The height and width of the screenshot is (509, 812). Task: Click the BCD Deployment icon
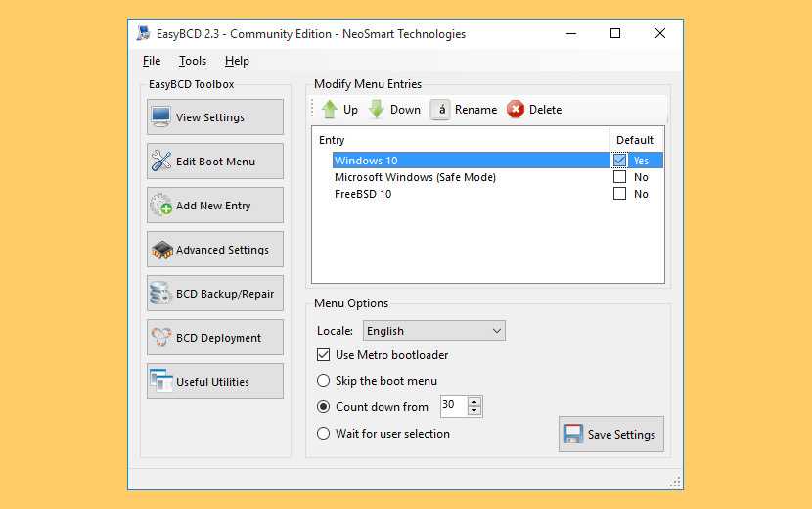click(x=161, y=338)
